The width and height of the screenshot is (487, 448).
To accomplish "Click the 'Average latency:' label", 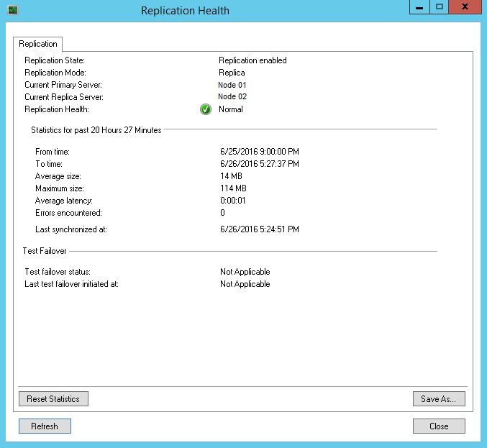I will click(x=64, y=201).
